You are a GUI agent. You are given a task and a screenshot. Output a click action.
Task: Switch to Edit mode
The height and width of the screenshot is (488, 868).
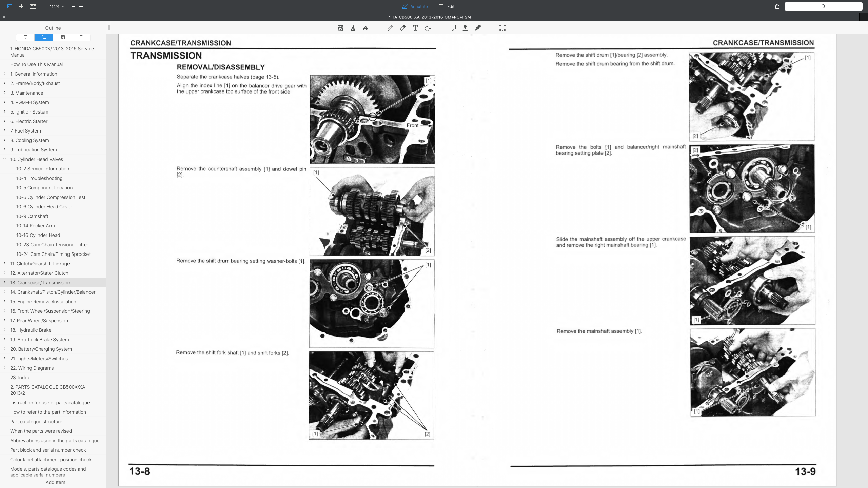(446, 6)
